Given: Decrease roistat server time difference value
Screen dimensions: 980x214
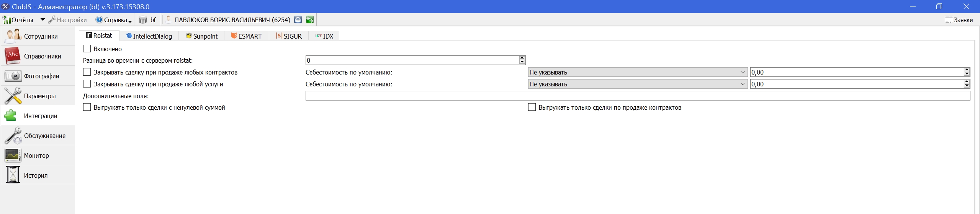Looking at the screenshot, I should pyautogui.click(x=522, y=62).
